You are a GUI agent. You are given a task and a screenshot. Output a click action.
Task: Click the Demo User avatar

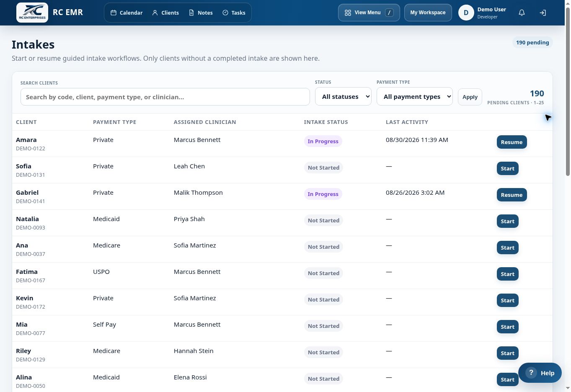pos(466,13)
